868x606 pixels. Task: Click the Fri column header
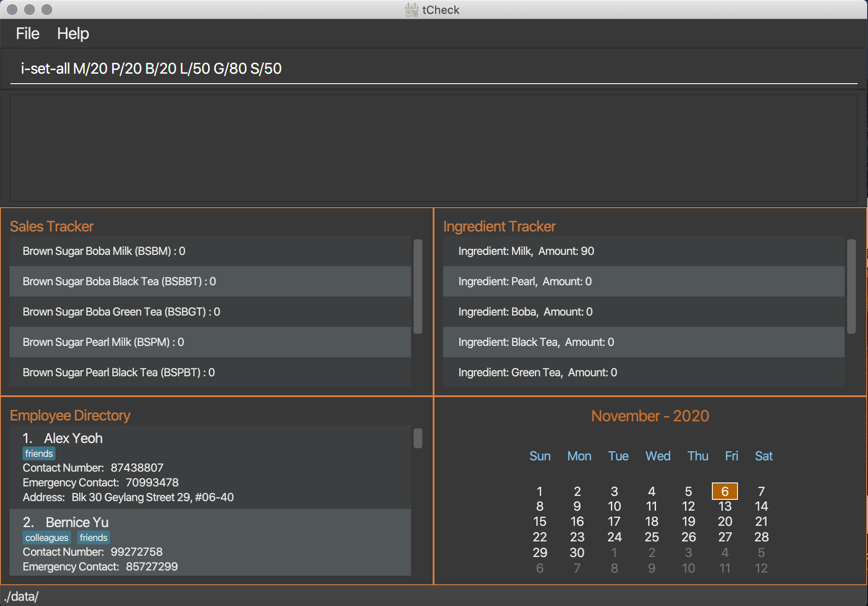(x=731, y=456)
